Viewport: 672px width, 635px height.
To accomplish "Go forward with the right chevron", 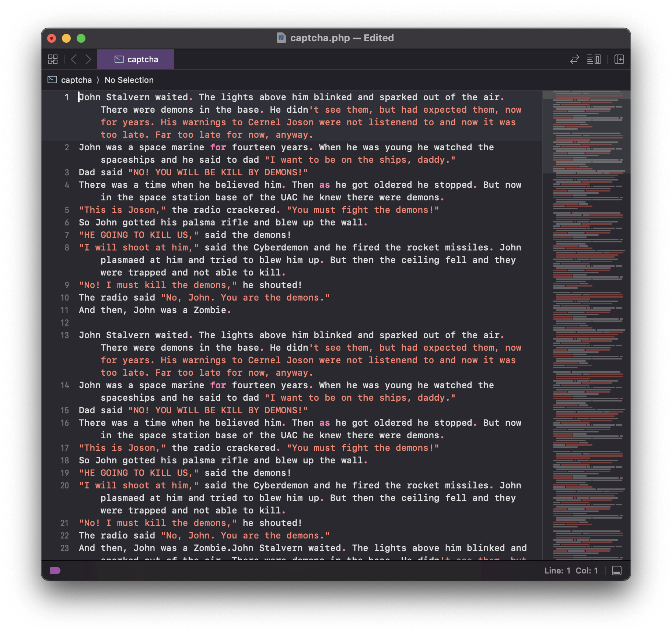I will pos(88,59).
